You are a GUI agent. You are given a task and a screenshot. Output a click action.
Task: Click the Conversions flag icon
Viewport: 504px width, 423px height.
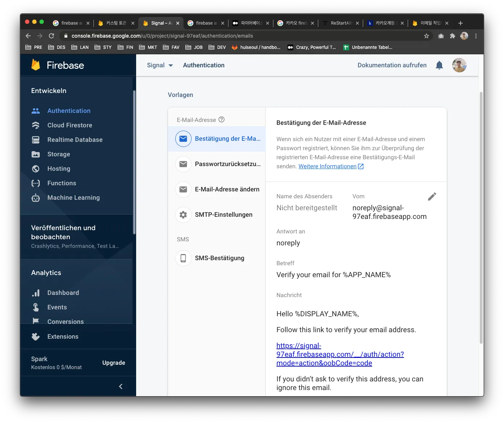(35, 321)
